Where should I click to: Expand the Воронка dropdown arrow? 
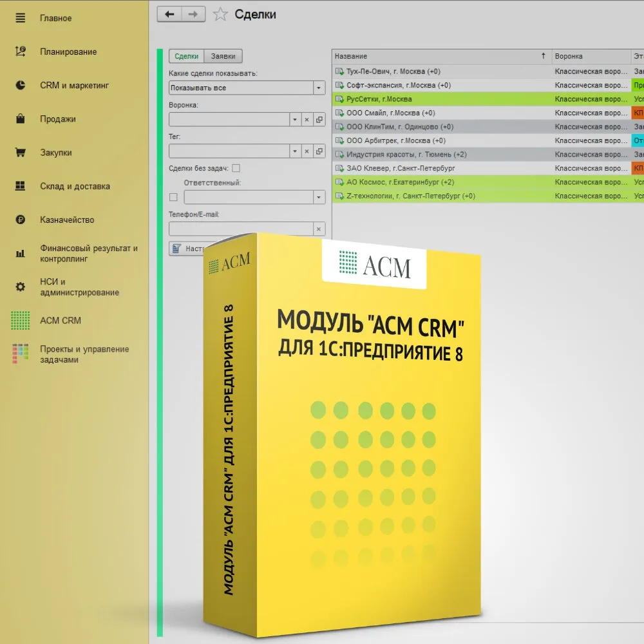[295, 120]
